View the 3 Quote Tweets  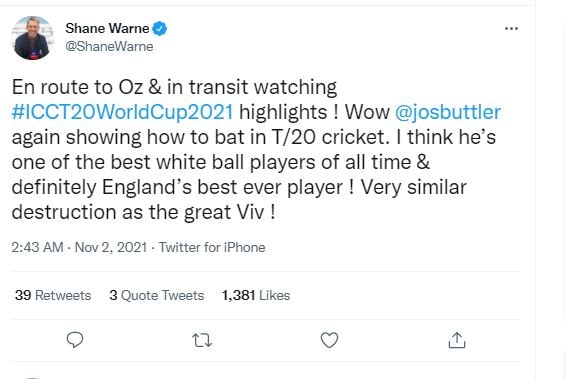point(157,295)
